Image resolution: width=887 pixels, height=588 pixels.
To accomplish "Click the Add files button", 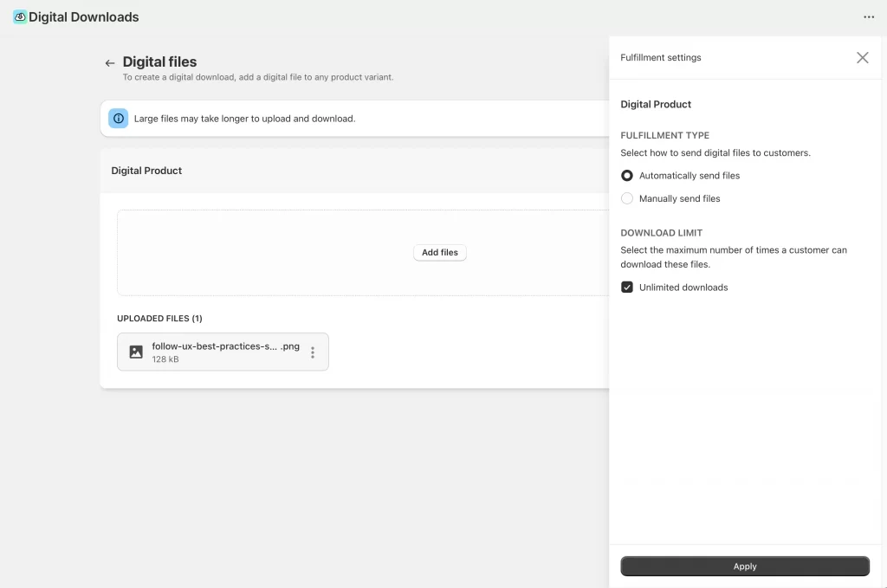I will [439, 252].
